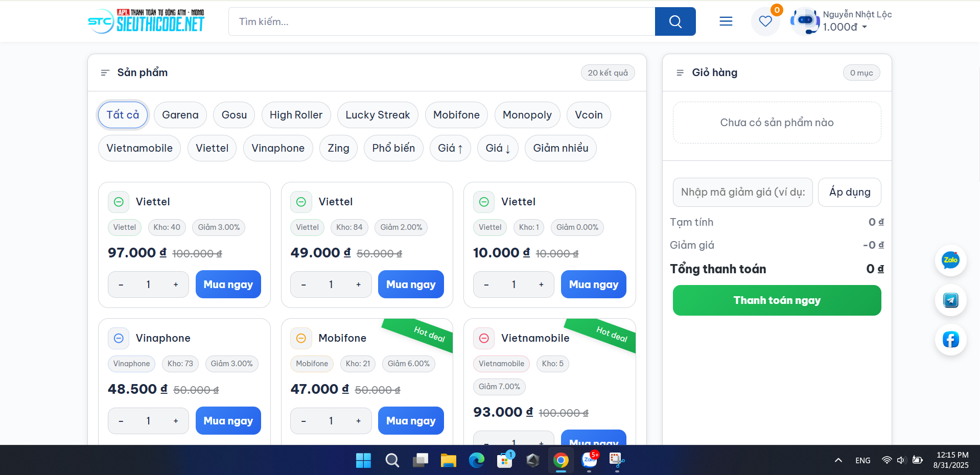Click the ENG language indicator
Screen dimensions: 980x475
click(862, 460)
